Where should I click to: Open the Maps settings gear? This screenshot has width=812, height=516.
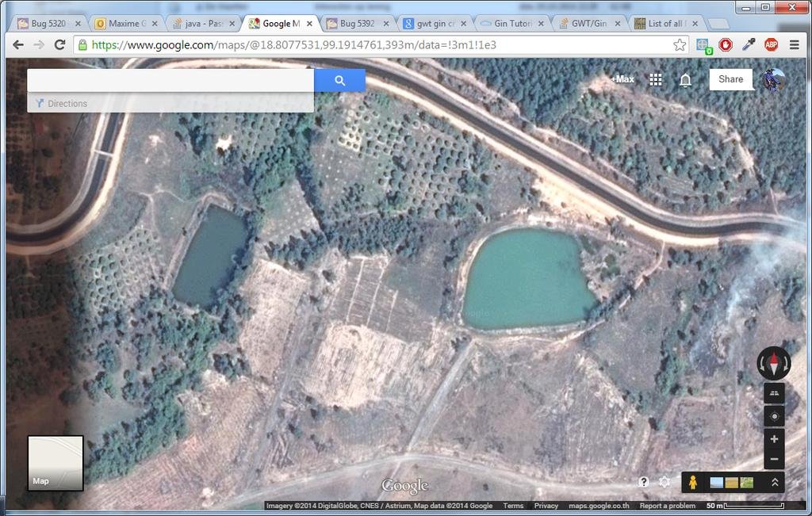(665, 482)
